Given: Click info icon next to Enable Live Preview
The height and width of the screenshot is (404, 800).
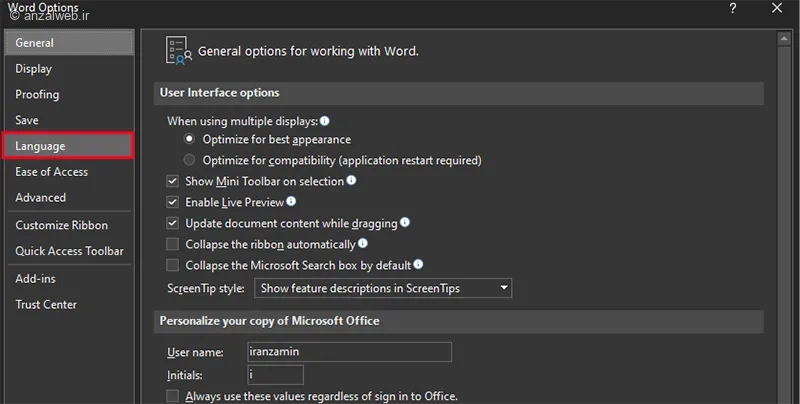Looking at the screenshot, I should pyautogui.click(x=292, y=202).
